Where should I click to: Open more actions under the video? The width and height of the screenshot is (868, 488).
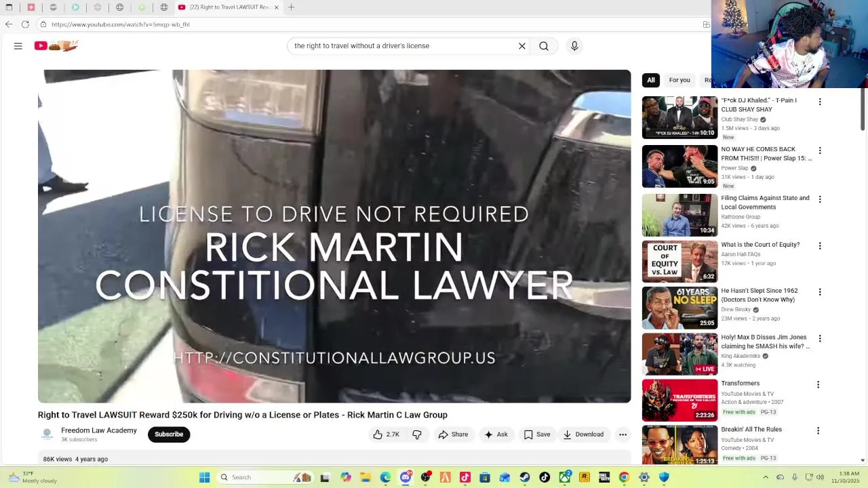623,434
